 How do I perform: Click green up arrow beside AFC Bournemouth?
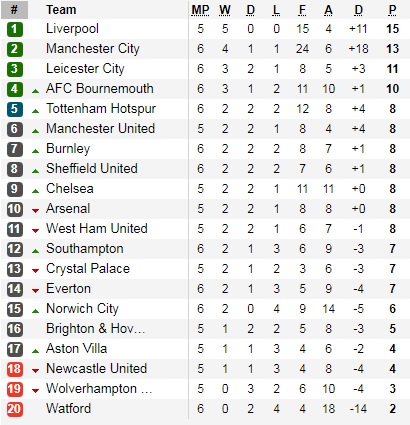pos(35,91)
